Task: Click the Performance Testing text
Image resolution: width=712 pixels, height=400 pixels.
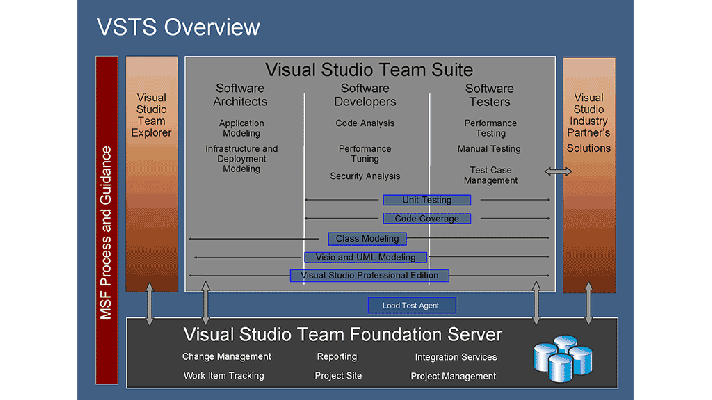Action: [490, 128]
